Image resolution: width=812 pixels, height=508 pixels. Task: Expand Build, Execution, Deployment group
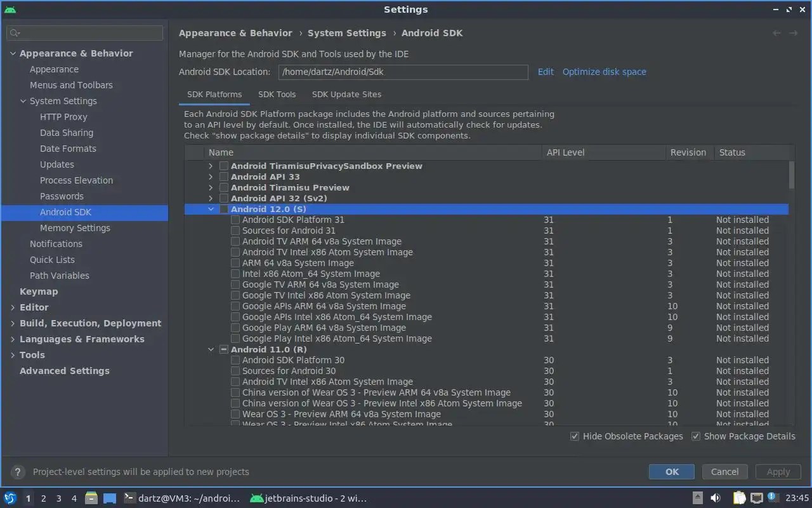13,323
